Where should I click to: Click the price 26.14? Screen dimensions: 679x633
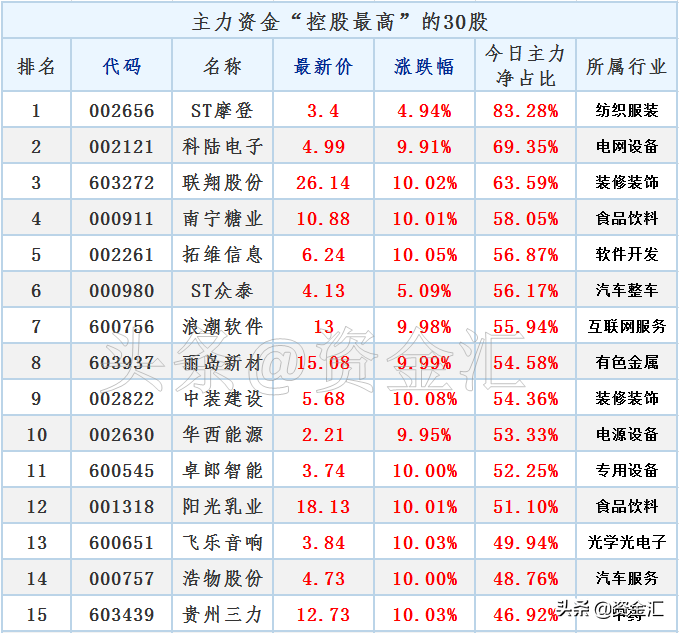pos(323,183)
